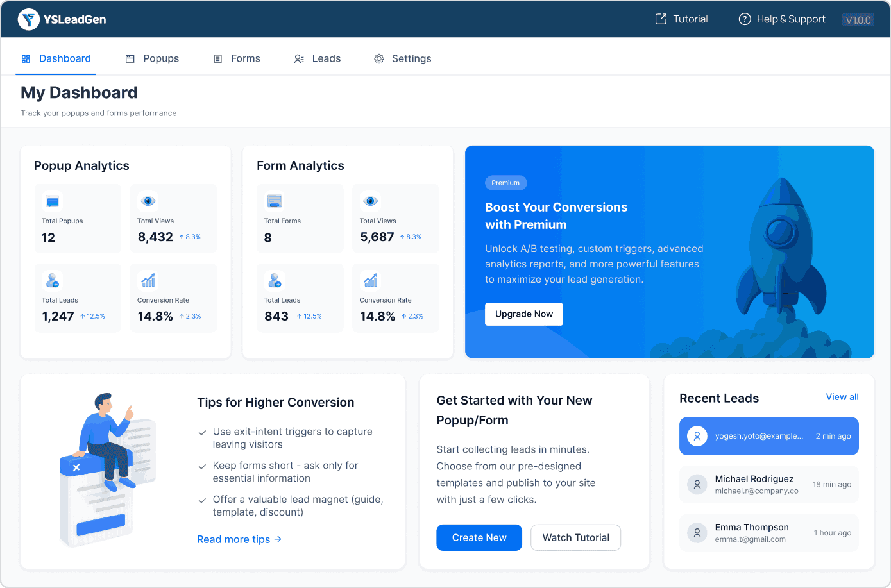
Task: Click the Create New button
Action: 479,537
